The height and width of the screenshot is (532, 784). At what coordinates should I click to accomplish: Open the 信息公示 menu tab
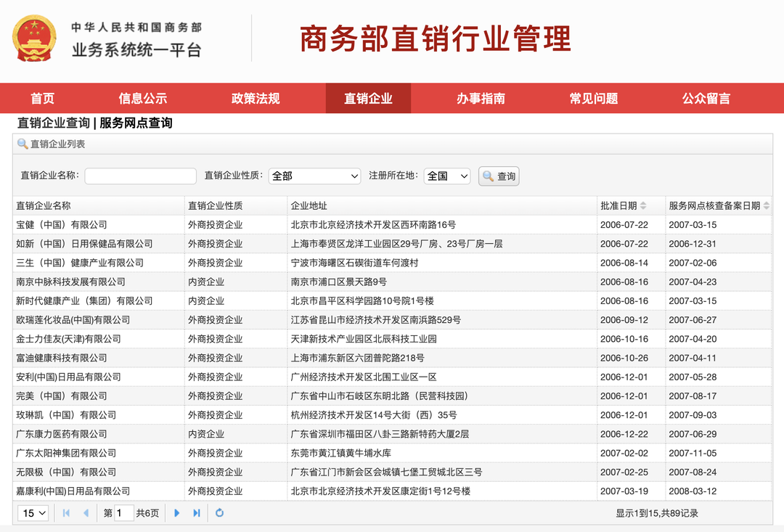(x=142, y=99)
